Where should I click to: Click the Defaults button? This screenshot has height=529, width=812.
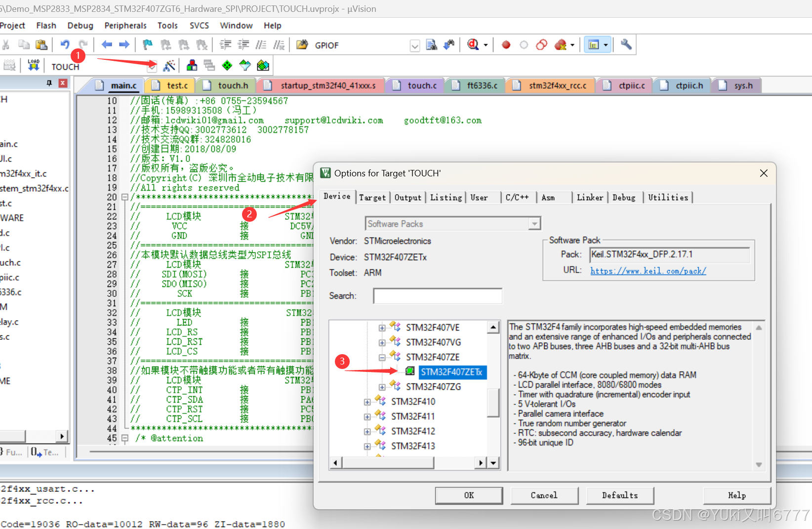[620, 495]
